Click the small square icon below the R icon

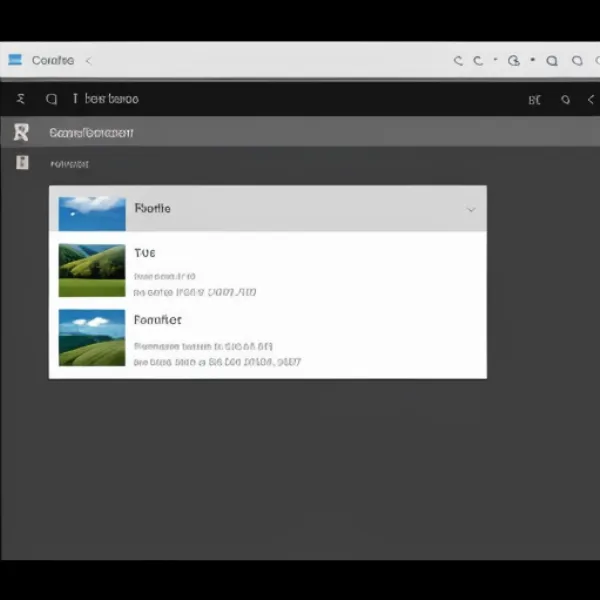(x=22, y=162)
